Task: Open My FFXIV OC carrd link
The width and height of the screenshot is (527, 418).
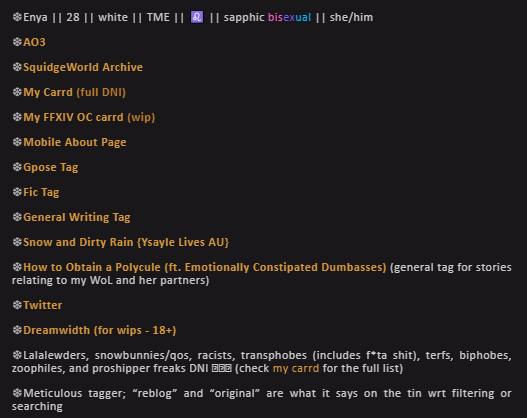Action: [89, 117]
